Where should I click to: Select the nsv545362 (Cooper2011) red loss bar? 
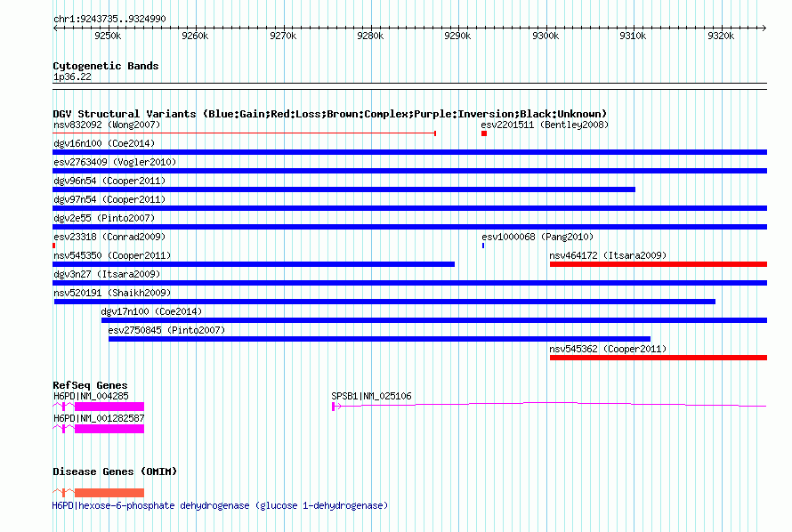click(x=659, y=358)
